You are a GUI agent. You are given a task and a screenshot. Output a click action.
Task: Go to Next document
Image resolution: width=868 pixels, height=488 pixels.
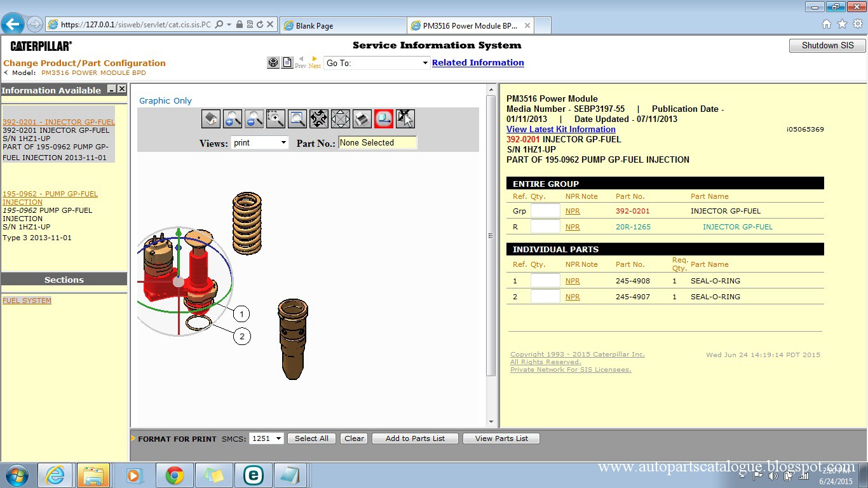[x=315, y=62]
